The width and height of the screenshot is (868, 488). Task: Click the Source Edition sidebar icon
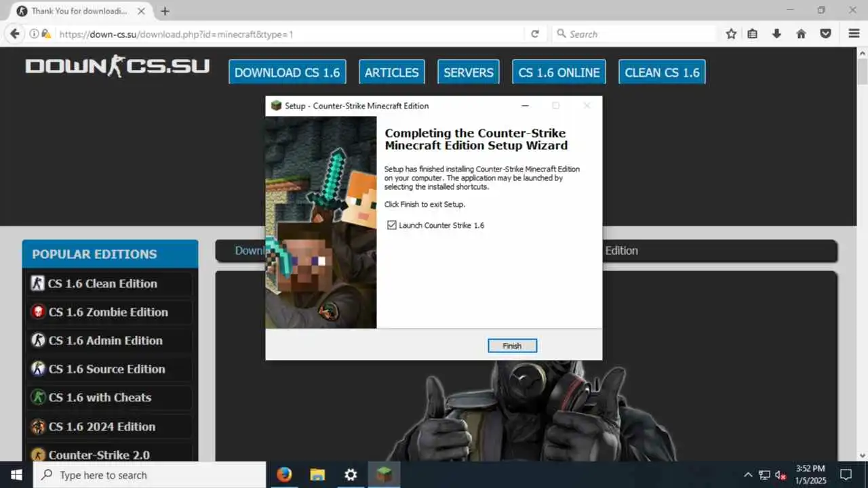pyautogui.click(x=38, y=369)
